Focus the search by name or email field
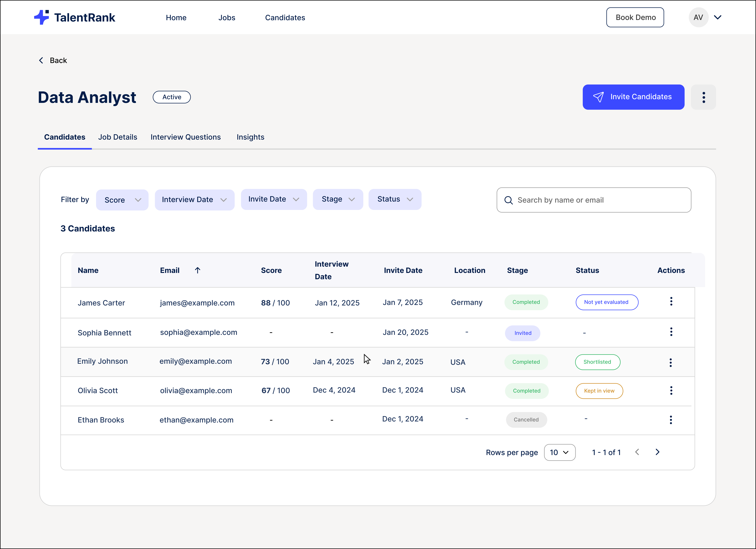756x549 pixels. tap(594, 200)
